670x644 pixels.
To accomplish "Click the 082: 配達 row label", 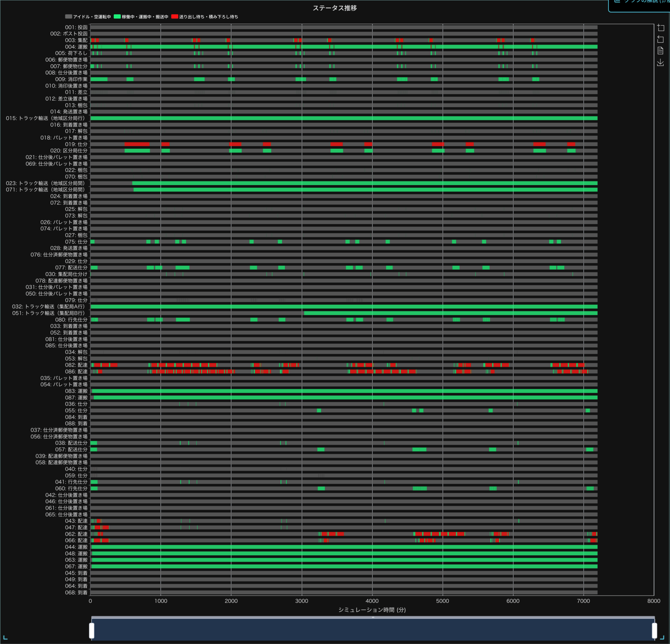I will 76,365.
